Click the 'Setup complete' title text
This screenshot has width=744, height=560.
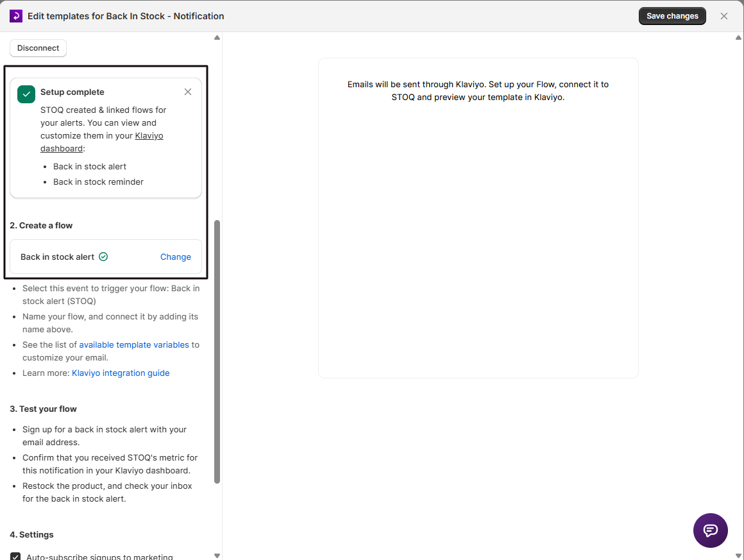[72, 92]
